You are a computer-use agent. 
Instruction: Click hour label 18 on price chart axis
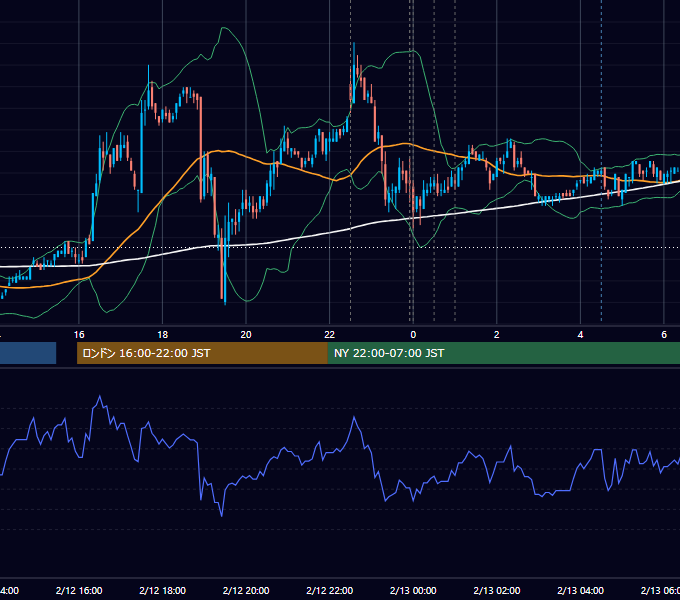(x=163, y=335)
